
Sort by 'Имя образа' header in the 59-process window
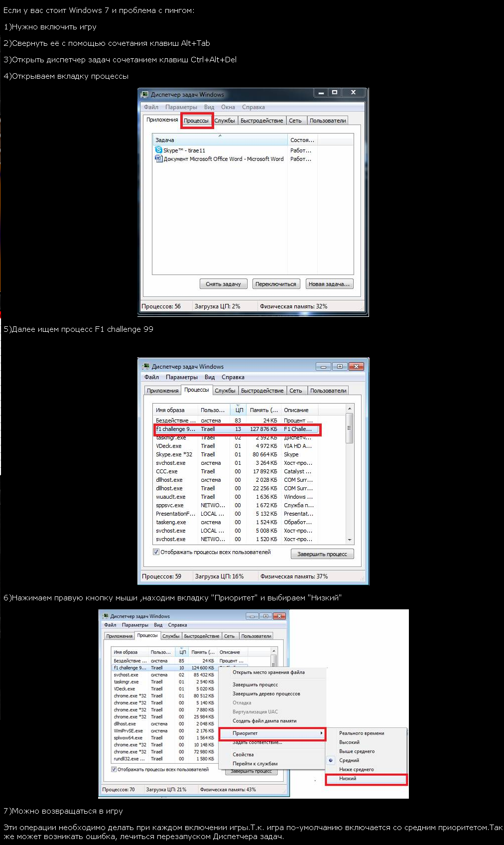click(175, 410)
